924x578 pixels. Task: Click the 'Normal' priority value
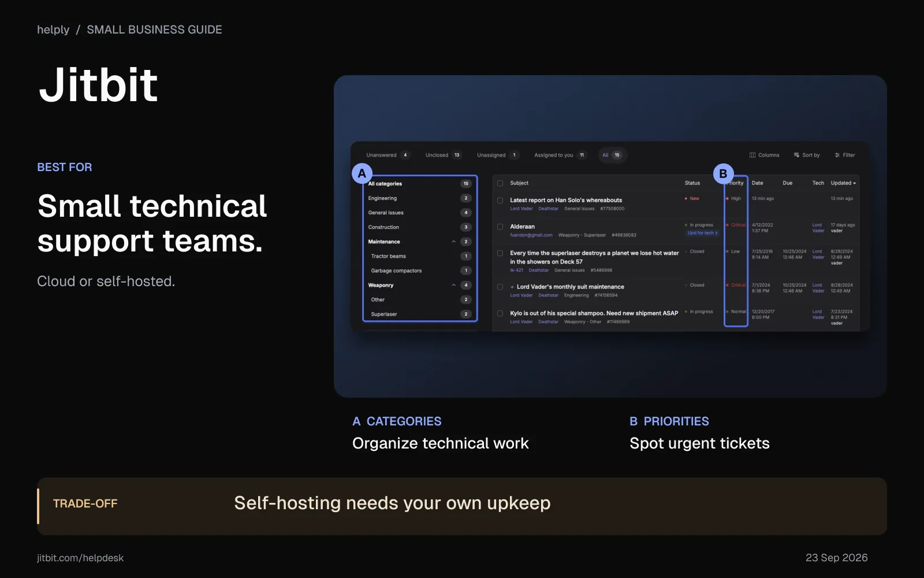coord(739,312)
